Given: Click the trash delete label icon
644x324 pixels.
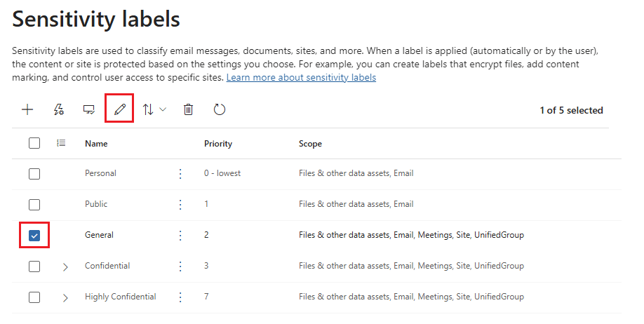Looking at the screenshot, I should point(188,109).
